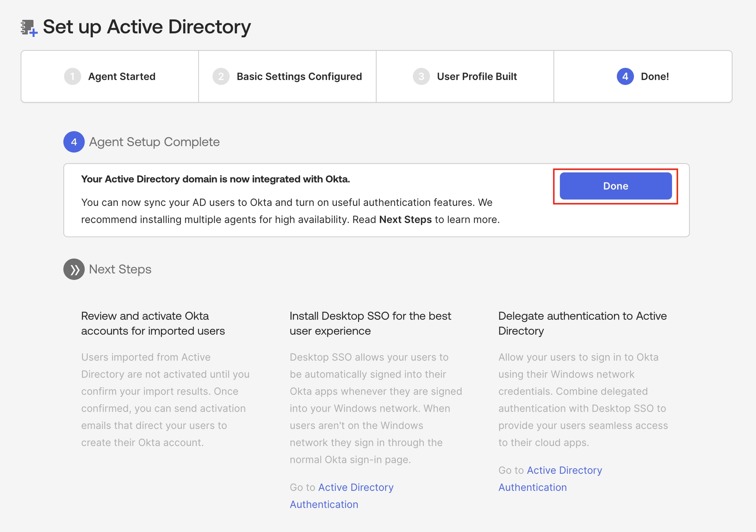756x532 pixels.
Task: Click the Set up Active Directory page title
Action: (147, 27)
